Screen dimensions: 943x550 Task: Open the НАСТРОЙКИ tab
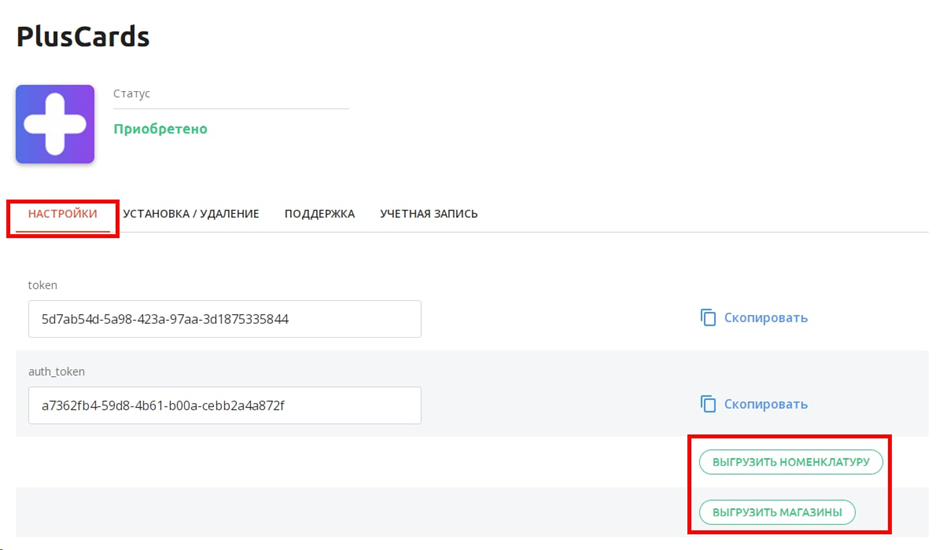pyautogui.click(x=63, y=214)
